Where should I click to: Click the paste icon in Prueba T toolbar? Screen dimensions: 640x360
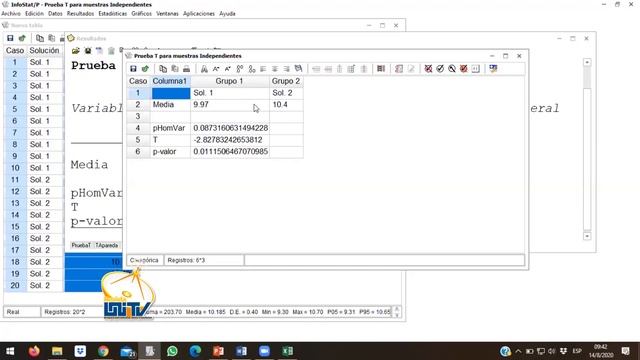coord(175,69)
